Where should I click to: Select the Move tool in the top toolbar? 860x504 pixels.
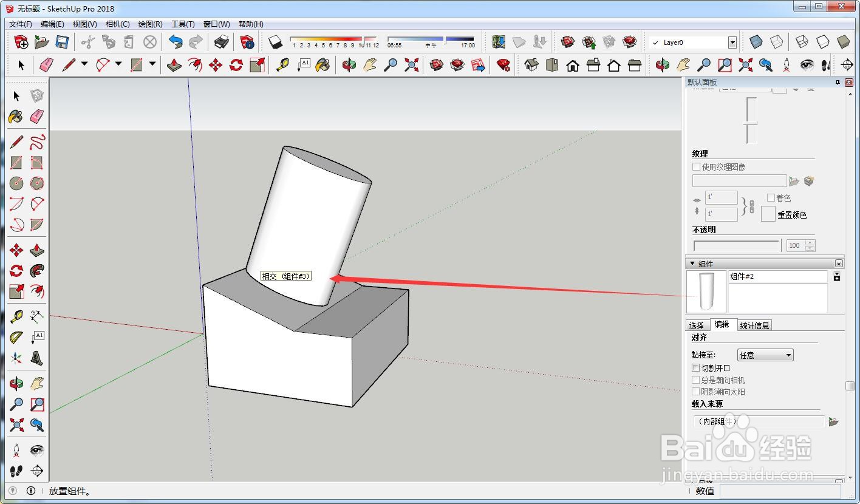point(216,65)
